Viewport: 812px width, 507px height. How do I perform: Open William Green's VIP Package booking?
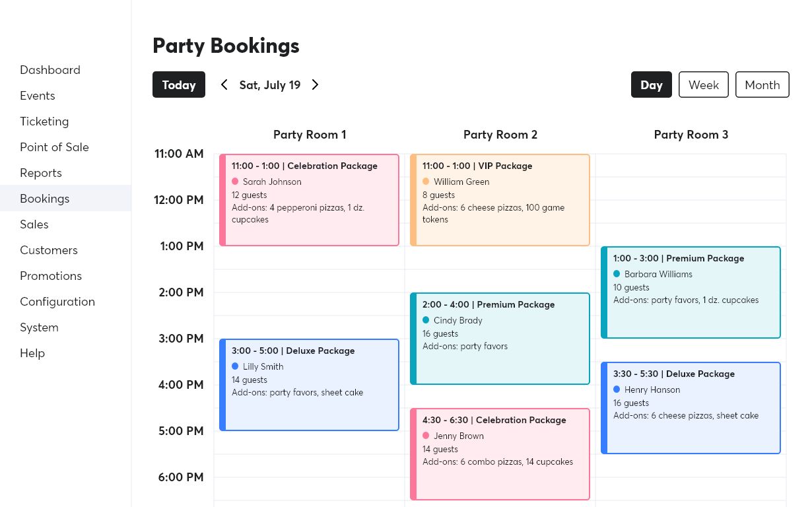click(x=500, y=199)
